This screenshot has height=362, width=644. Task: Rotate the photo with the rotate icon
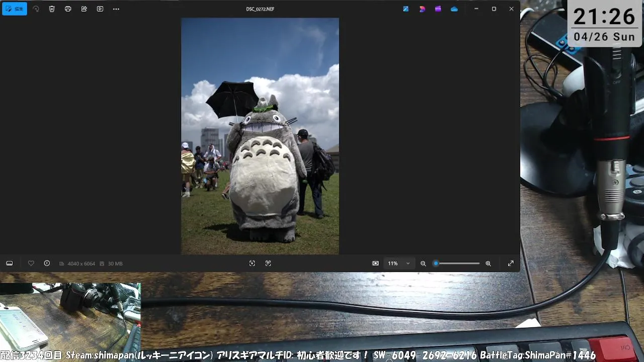[x=36, y=9]
